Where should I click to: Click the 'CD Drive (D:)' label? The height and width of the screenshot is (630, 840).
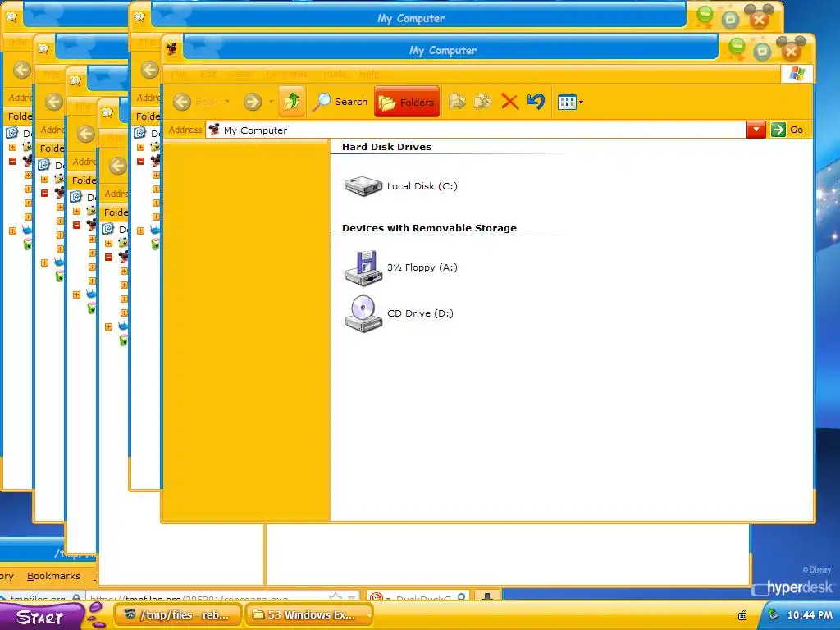pyautogui.click(x=420, y=313)
